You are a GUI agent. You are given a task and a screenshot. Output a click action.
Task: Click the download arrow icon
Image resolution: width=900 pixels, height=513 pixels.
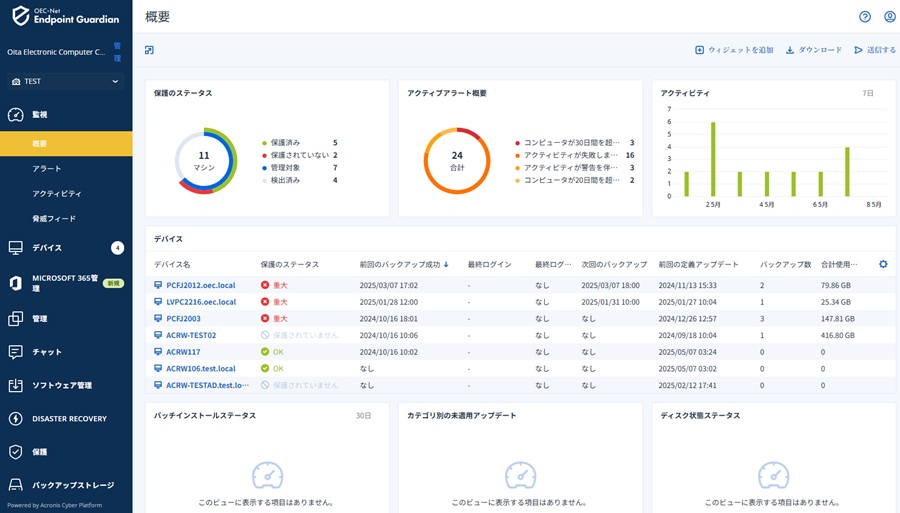tap(790, 50)
